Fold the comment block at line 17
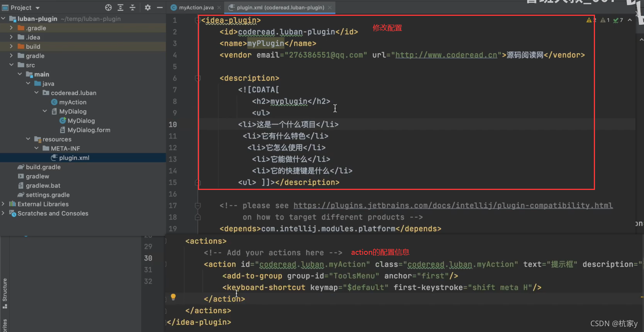The height and width of the screenshot is (332, 644). (198, 206)
